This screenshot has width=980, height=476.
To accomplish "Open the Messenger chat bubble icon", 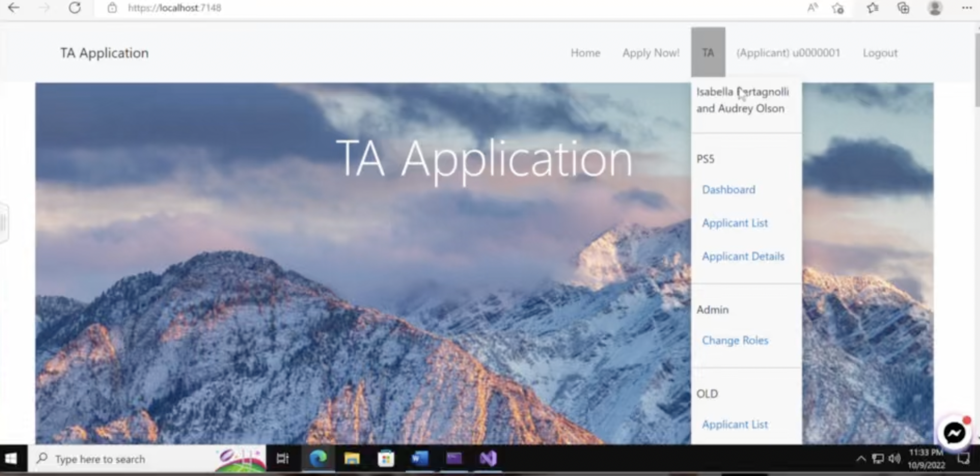I will click(x=954, y=433).
